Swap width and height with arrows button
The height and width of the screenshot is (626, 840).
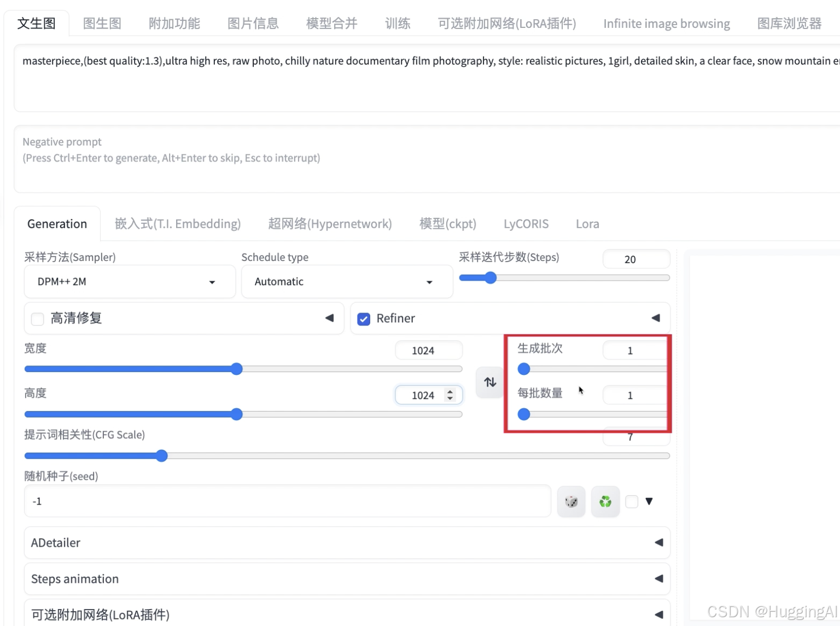tap(490, 382)
